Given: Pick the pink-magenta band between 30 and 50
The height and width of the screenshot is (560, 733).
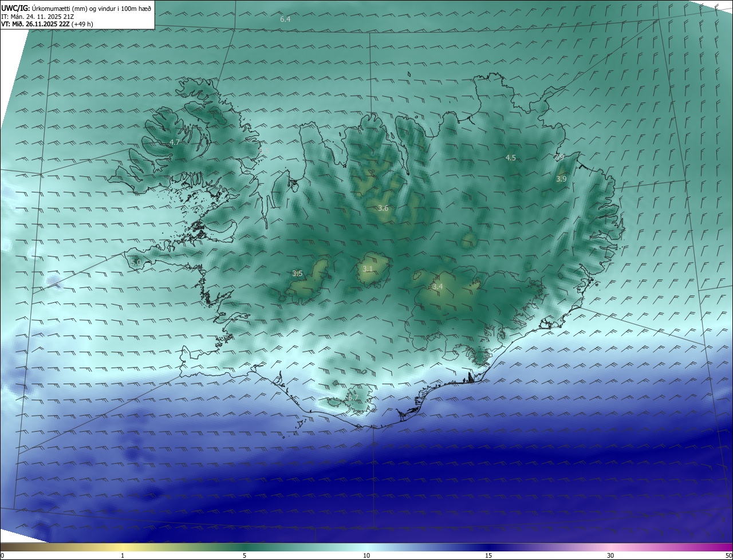Looking at the screenshot, I should 671,547.
